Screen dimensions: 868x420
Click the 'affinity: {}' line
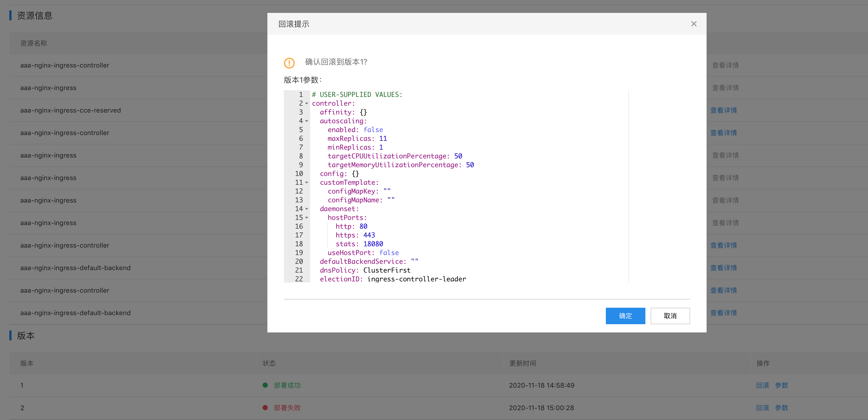point(343,112)
